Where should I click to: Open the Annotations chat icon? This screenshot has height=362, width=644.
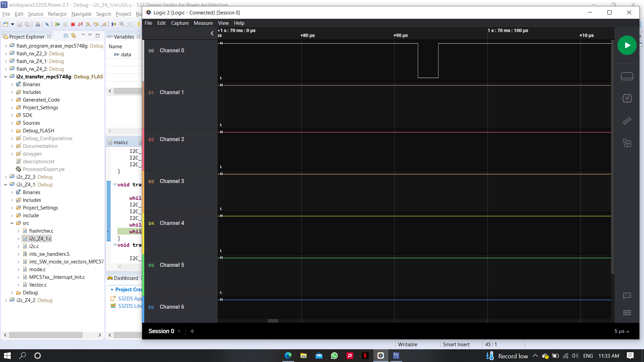(x=627, y=296)
